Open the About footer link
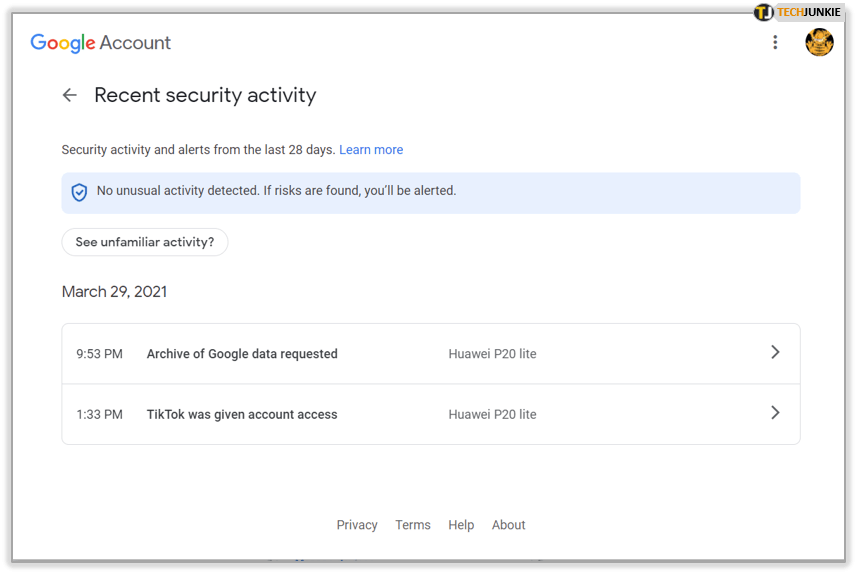 [x=508, y=525]
